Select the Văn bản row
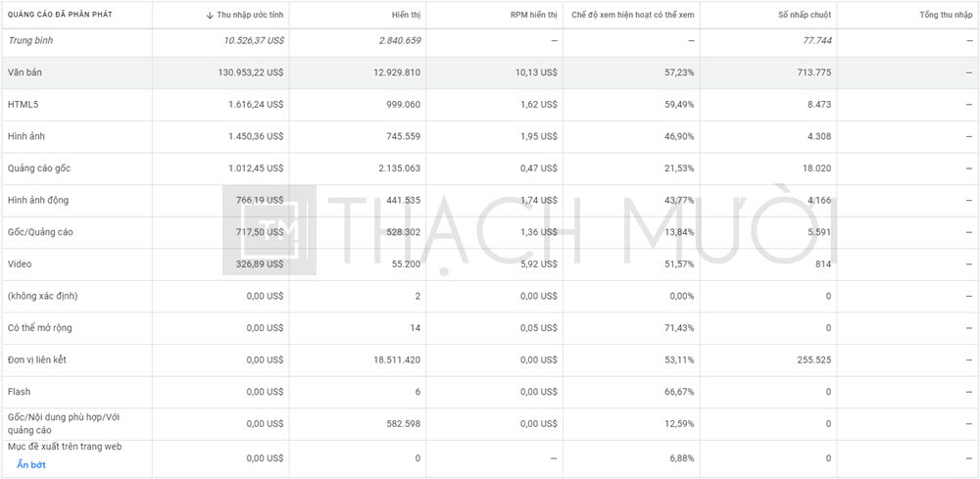980x479 pixels. tap(490, 73)
